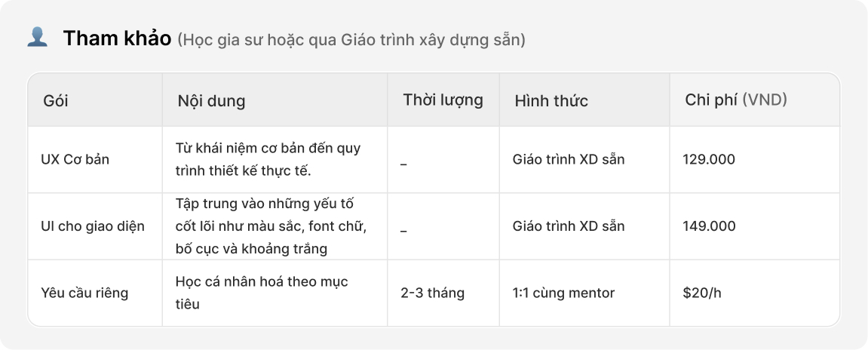Screen dimensions: 868x350
Task: Click the UX Cơ bản description text
Action: point(268,159)
